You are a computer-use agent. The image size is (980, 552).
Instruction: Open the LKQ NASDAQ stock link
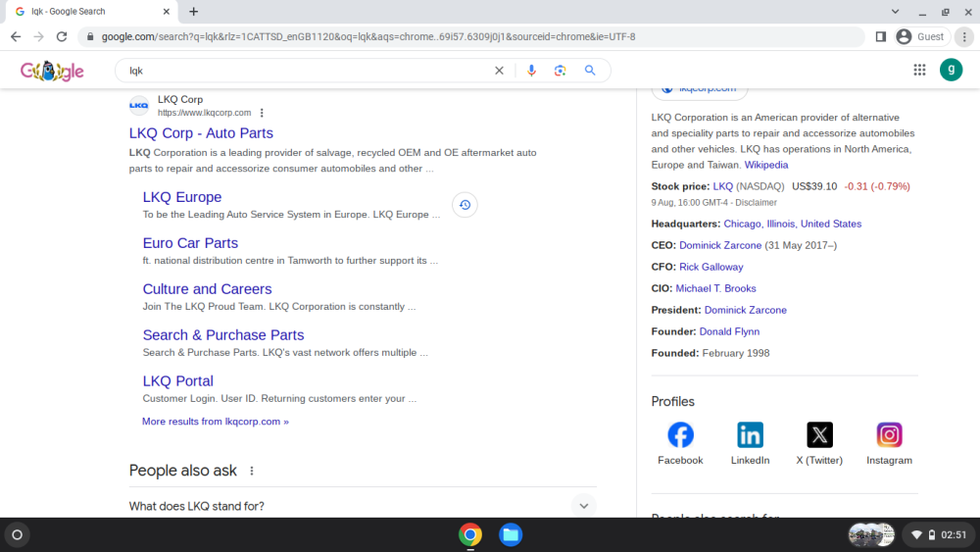tap(722, 186)
